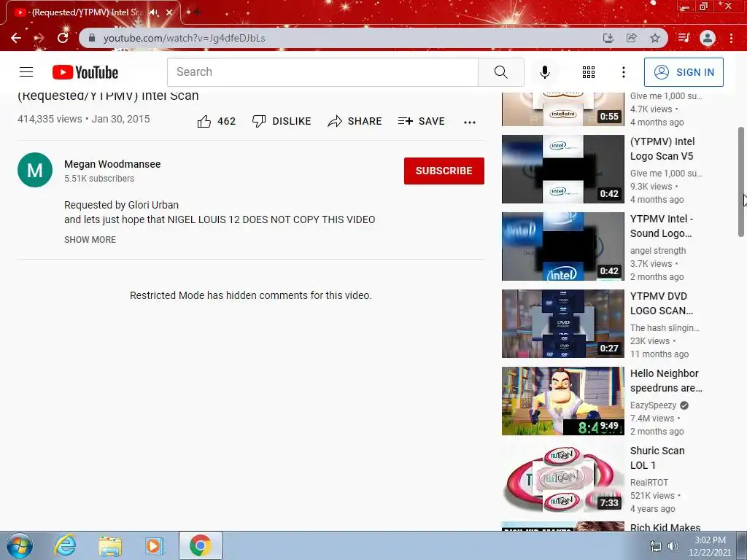The width and height of the screenshot is (747, 560).
Task: Reload the page
Action: pyautogui.click(x=63, y=38)
